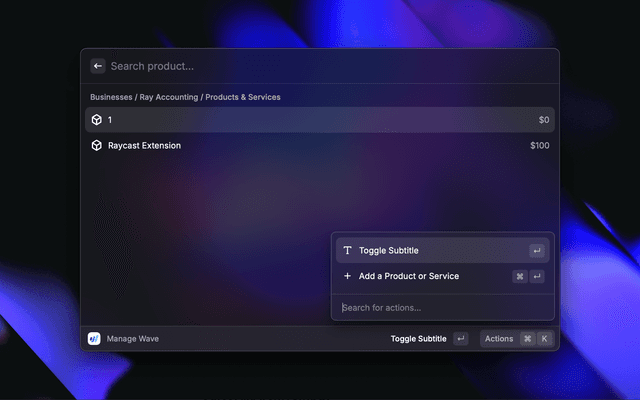Click the cube icon beside product 1
Image resolution: width=640 pixels, height=400 pixels.
(97, 120)
